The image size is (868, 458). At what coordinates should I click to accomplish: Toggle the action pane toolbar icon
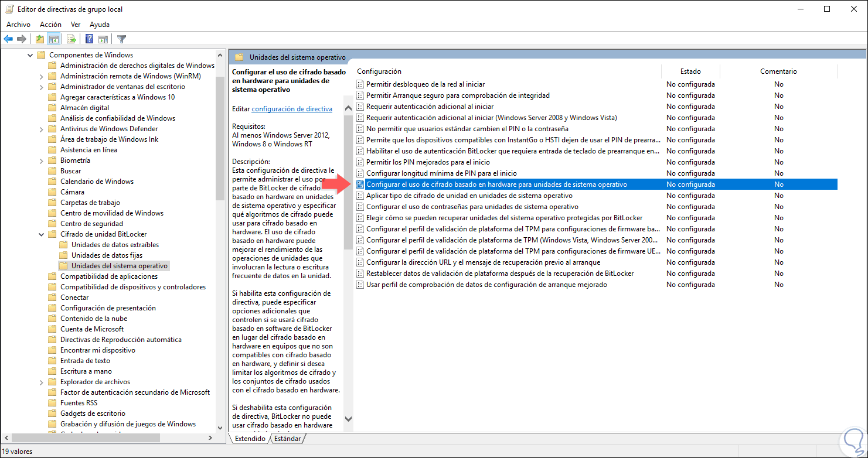pyautogui.click(x=103, y=39)
